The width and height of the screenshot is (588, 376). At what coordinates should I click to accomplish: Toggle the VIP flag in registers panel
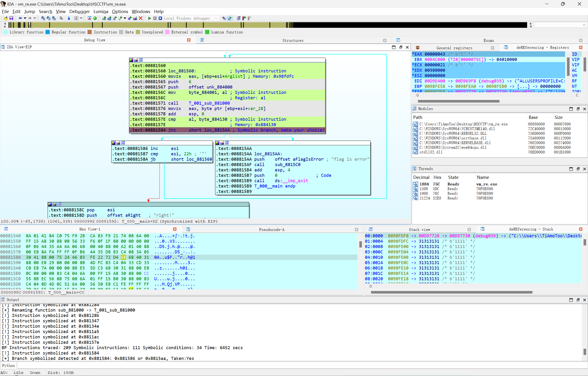575,59
